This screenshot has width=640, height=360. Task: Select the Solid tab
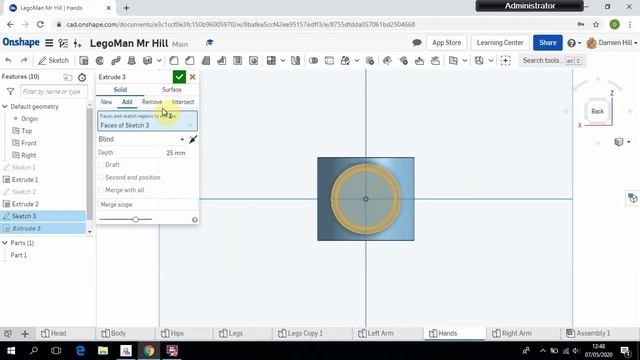tap(120, 90)
